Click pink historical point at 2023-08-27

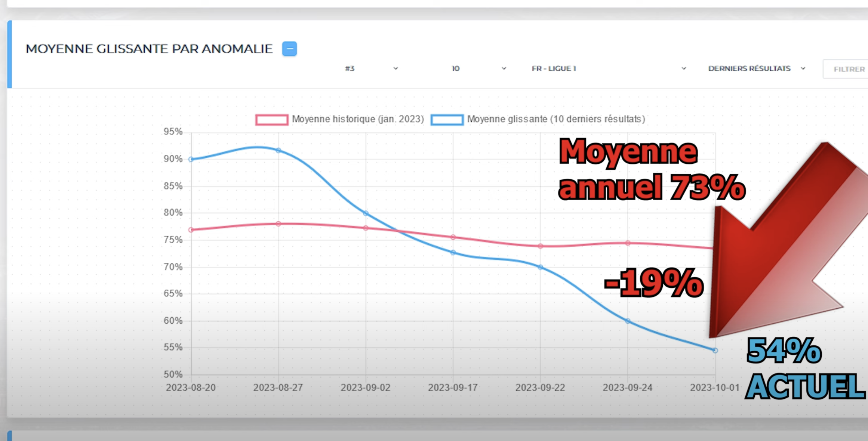278,224
